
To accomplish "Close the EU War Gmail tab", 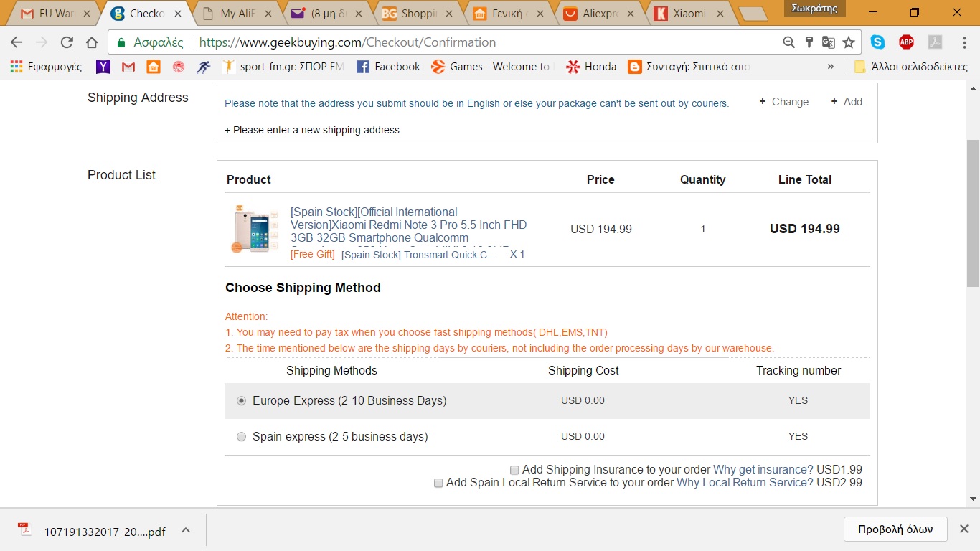I will pos(87,14).
